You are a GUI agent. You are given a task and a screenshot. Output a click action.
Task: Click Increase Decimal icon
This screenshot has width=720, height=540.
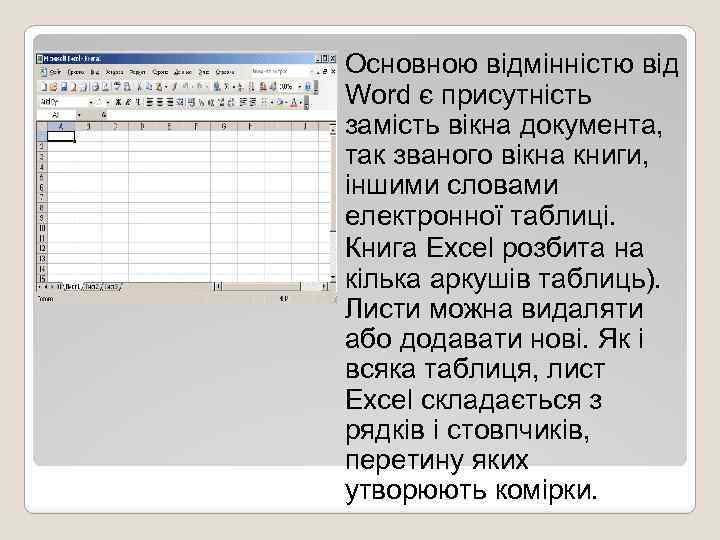(x=220, y=102)
